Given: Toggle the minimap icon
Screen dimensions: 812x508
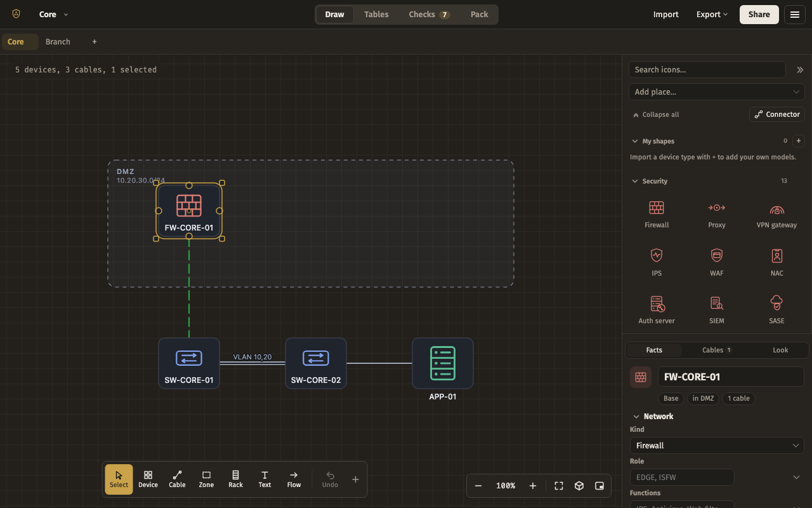Looking at the screenshot, I should [x=599, y=486].
